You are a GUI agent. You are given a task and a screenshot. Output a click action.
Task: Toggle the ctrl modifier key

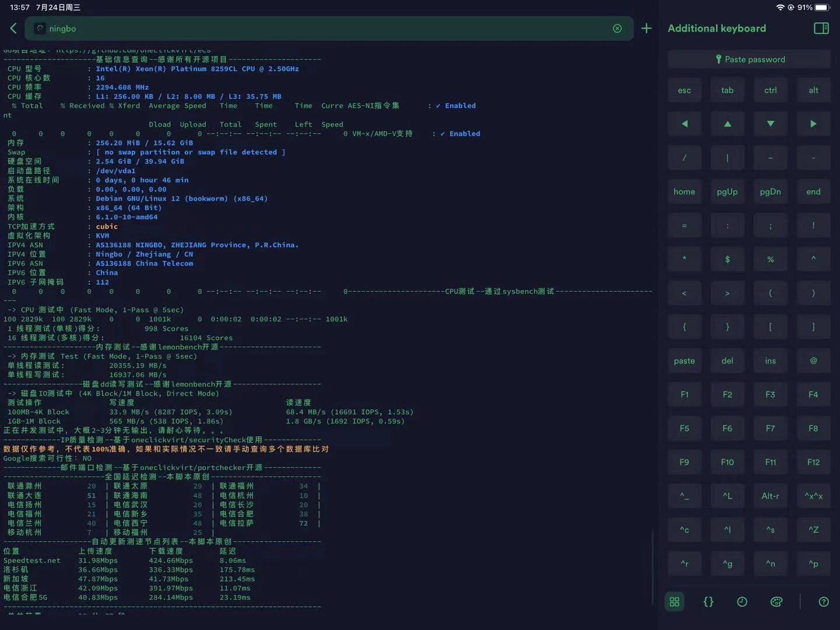tap(770, 90)
